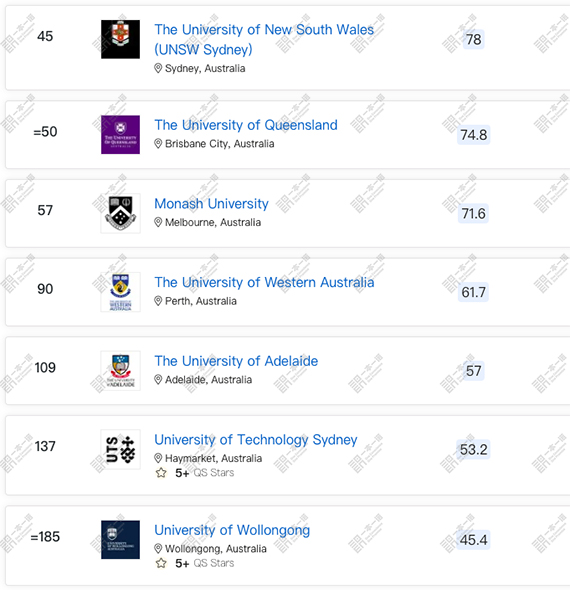The height and width of the screenshot is (590, 570).
Task: Open University of Wollongong link
Action: pos(232,530)
